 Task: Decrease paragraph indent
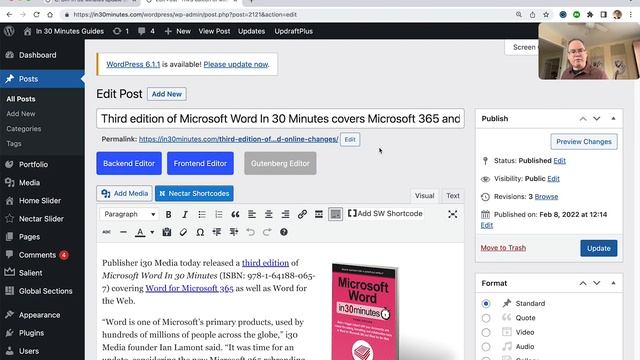click(x=217, y=232)
